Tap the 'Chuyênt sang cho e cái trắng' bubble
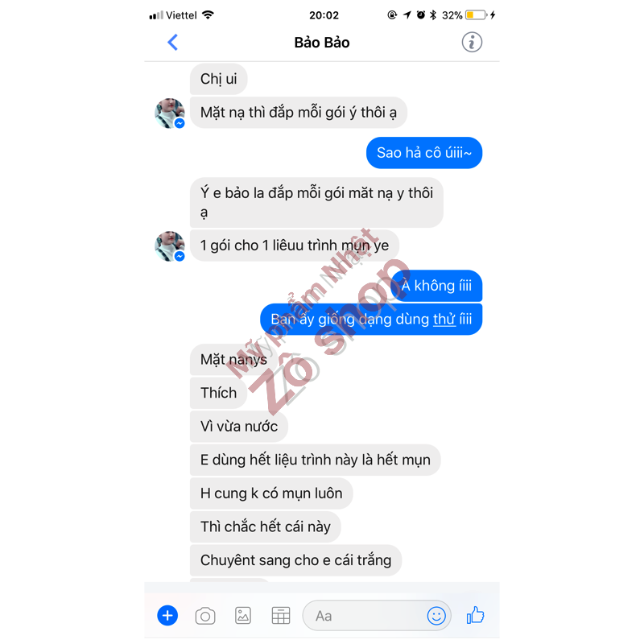The width and height of the screenshot is (644, 644). [x=295, y=560]
